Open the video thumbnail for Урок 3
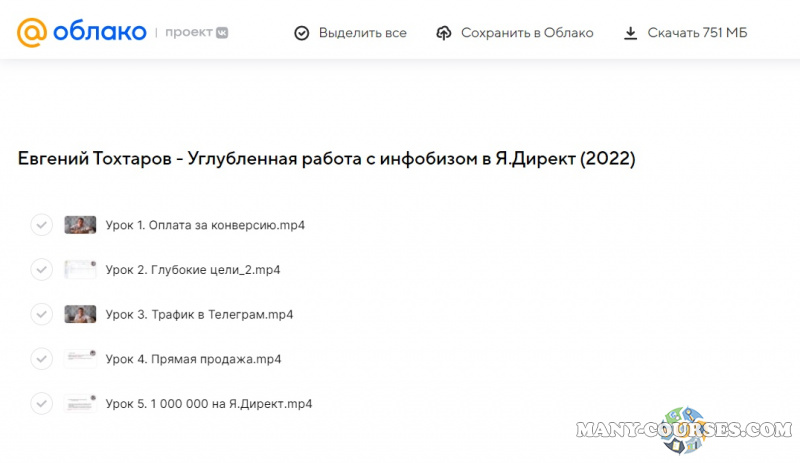800x463 pixels. tap(80, 314)
